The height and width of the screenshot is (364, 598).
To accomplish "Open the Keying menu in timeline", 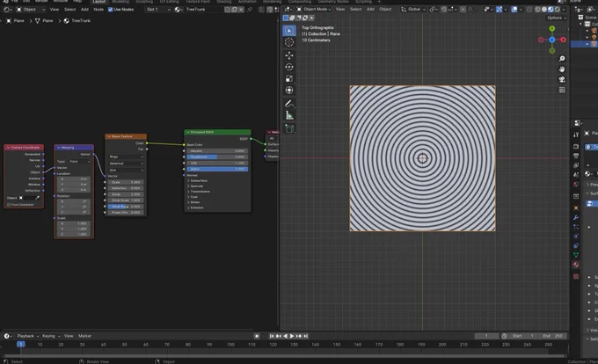I will pyautogui.click(x=51, y=336).
